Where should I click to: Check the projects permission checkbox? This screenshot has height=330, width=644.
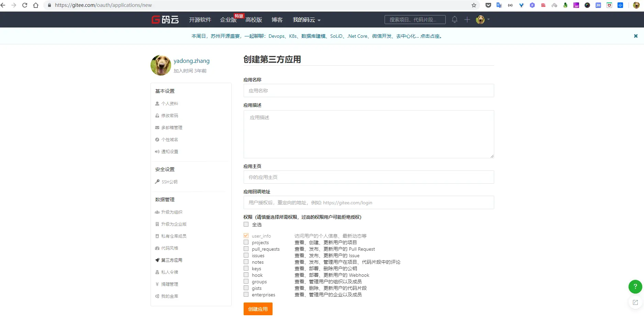(x=246, y=242)
